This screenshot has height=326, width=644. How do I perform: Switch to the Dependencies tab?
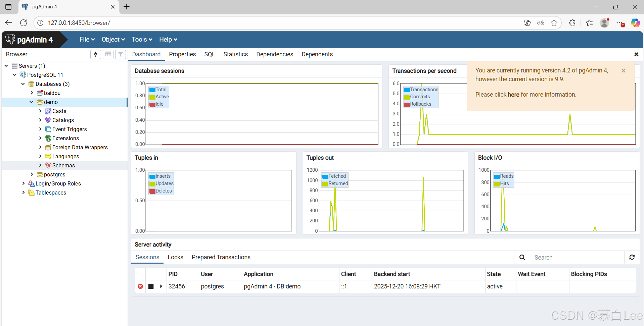coord(275,54)
